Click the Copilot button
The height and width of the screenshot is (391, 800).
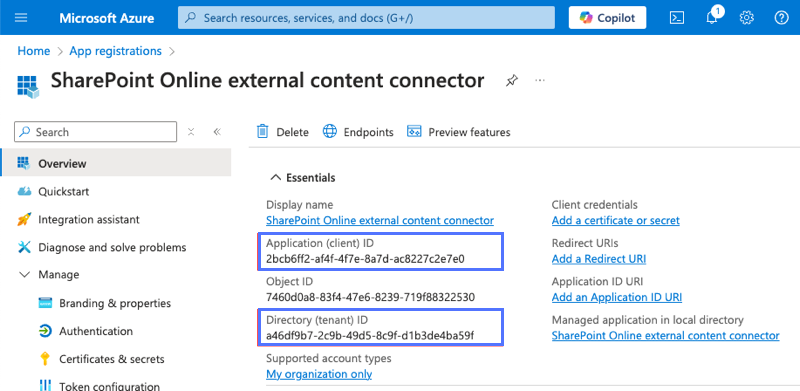[607, 18]
